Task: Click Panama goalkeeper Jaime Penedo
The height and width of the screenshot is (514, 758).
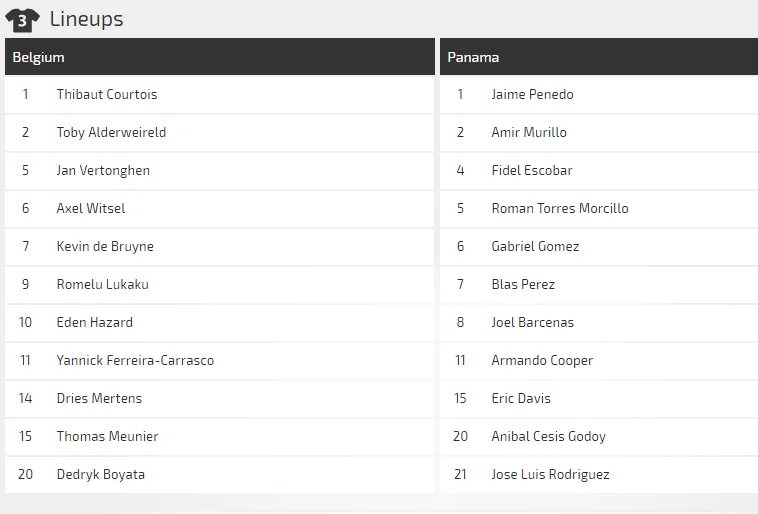Action: pyautogui.click(x=532, y=95)
